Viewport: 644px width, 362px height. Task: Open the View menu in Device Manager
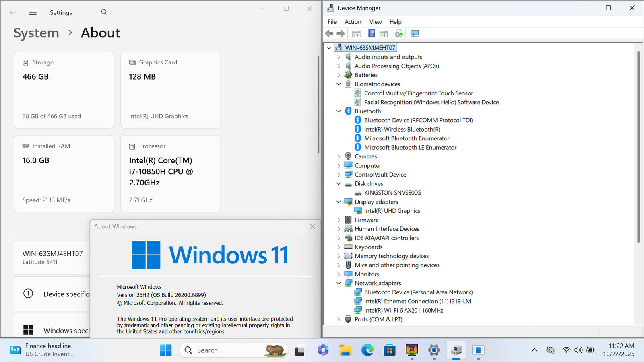tap(375, 22)
